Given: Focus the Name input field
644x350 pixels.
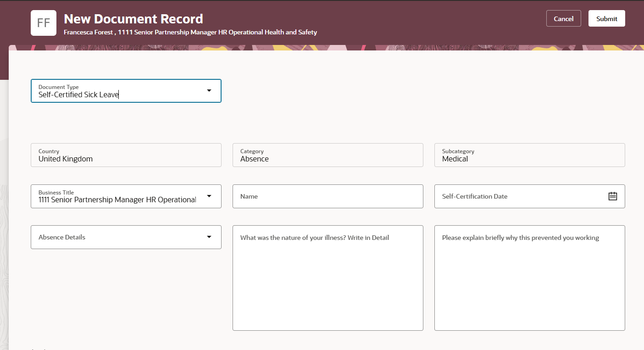Looking at the screenshot, I should [x=328, y=196].
